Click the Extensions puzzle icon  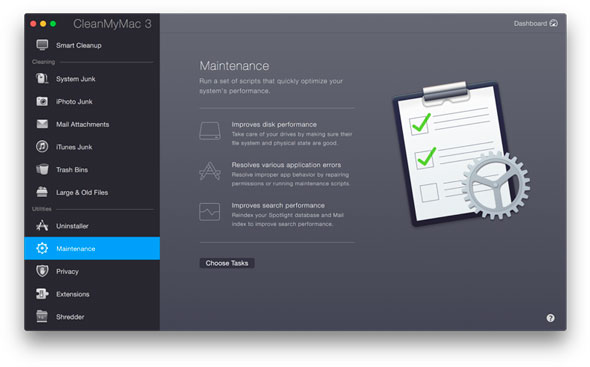point(42,294)
